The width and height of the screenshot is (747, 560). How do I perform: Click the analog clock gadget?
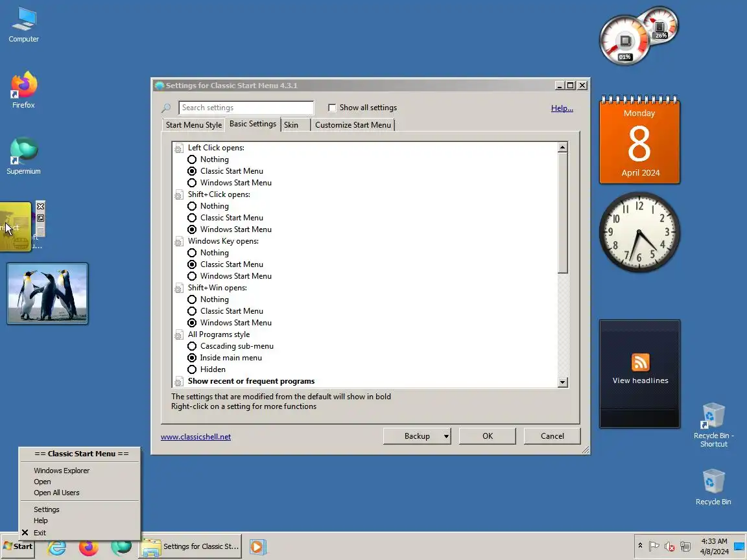pyautogui.click(x=639, y=233)
